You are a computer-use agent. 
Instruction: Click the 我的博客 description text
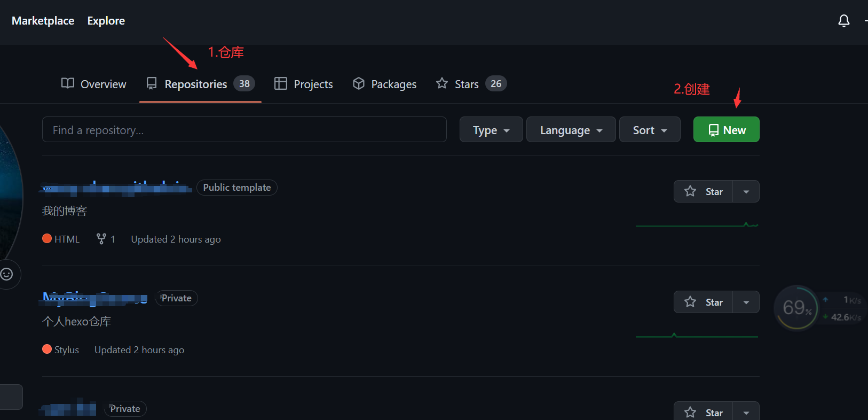pos(65,211)
